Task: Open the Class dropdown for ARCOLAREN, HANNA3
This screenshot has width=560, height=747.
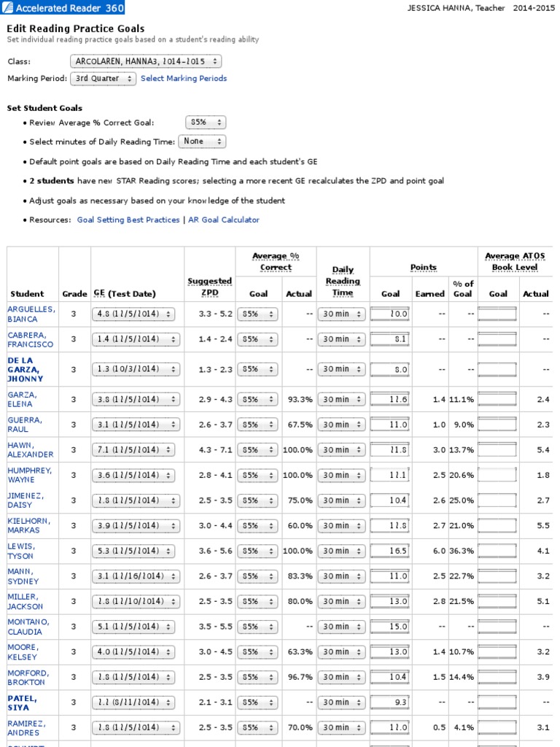Action: pyautogui.click(x=146, y=61)
